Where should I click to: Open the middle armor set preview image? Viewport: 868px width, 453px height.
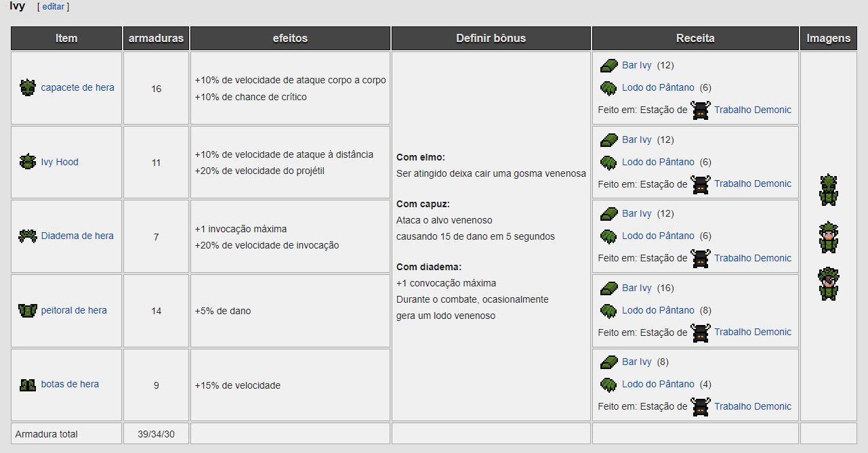tap(828, 237)
